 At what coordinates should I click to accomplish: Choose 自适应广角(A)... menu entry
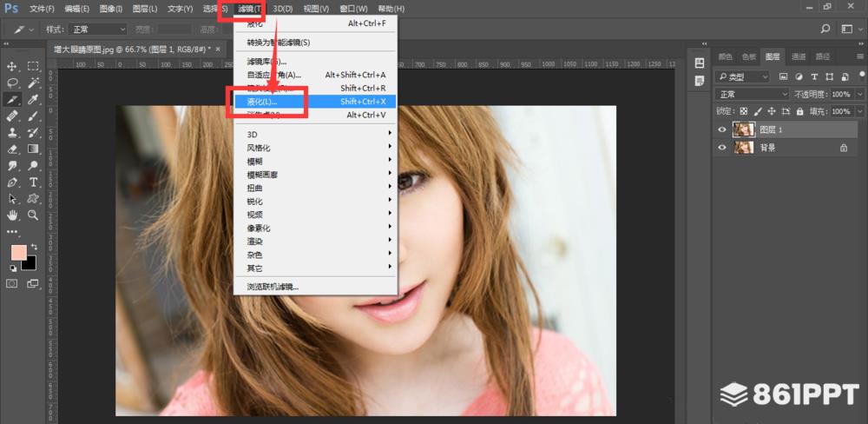point(316,75)
